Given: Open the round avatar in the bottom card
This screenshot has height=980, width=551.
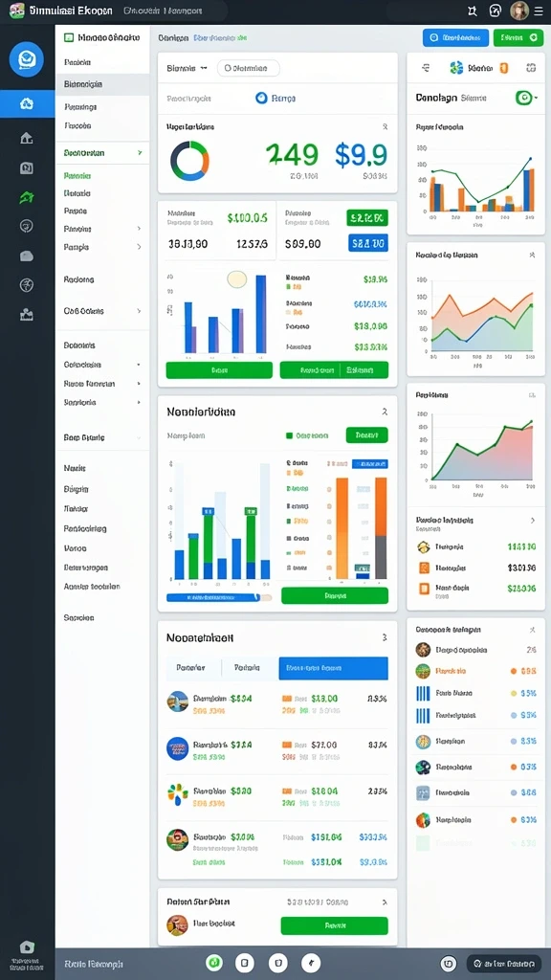Looking at the screenshot, I should tap(177, 925).
